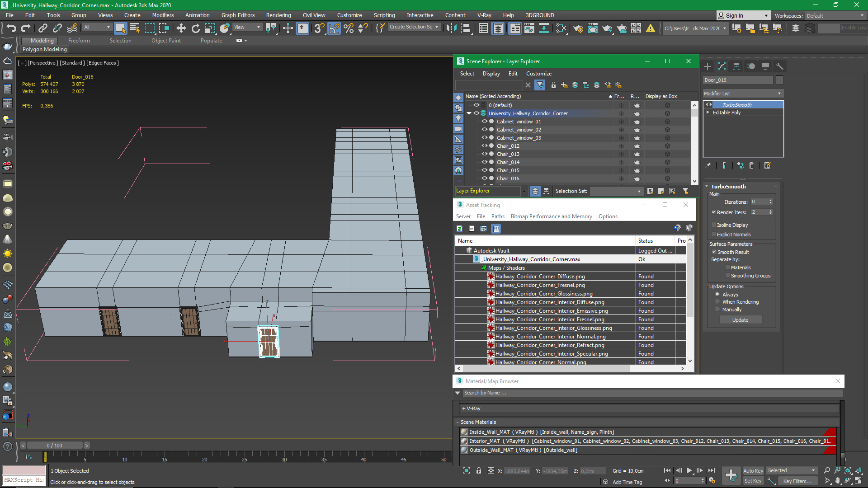Click the Door_016 object color swatch

779,80
